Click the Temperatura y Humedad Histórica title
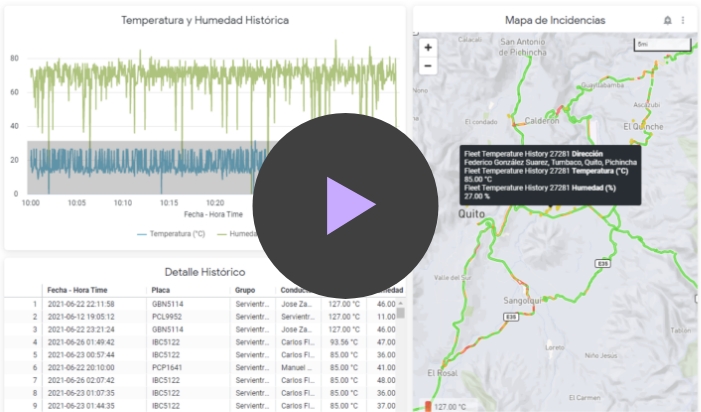The image size is (701, 412). click(205, 20)
